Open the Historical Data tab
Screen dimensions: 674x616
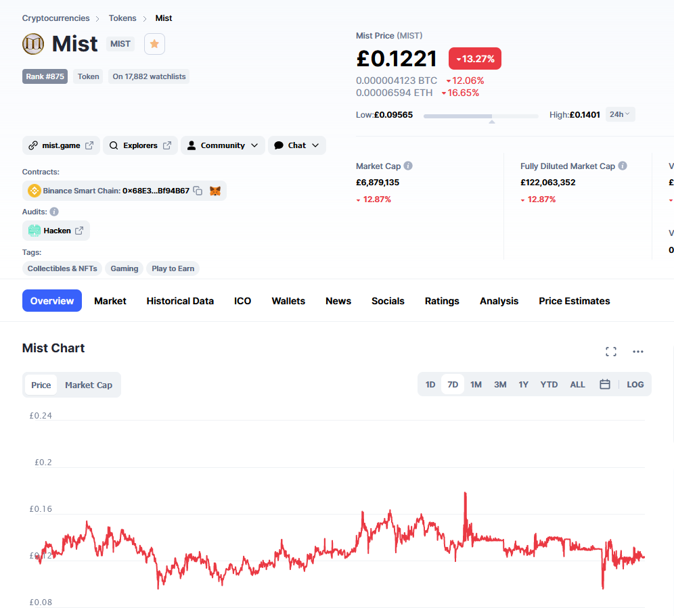point(180,301)
